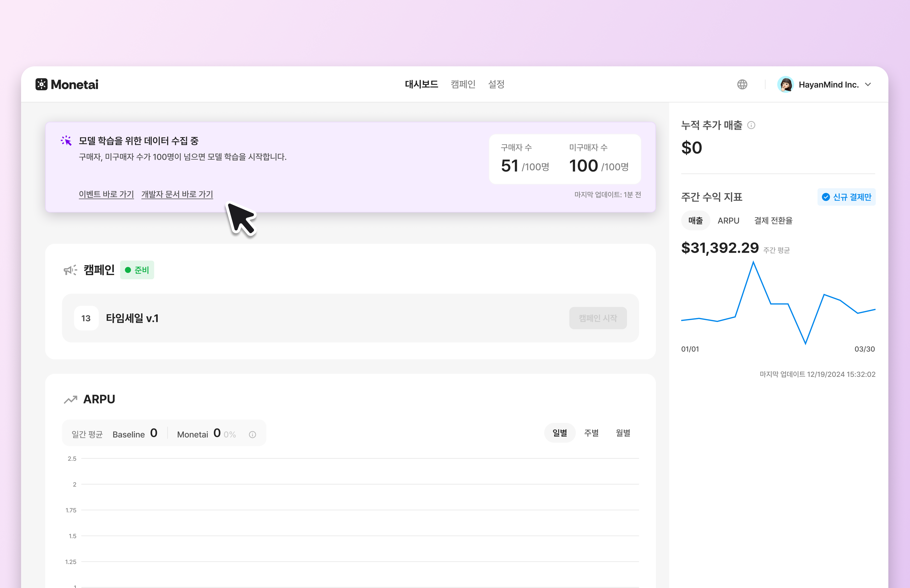Switch ARPU view to 주별

pos(591,433)
